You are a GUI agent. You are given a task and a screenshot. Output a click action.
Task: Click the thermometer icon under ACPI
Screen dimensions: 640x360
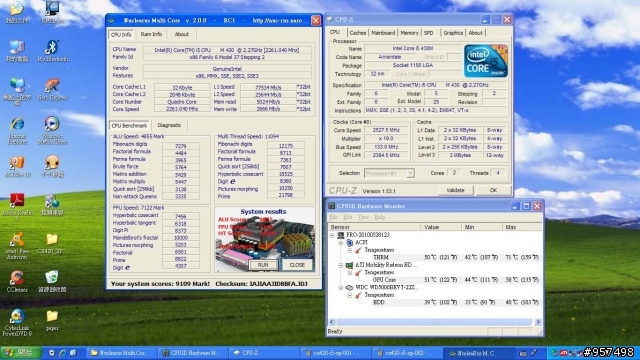pos(358,250)
